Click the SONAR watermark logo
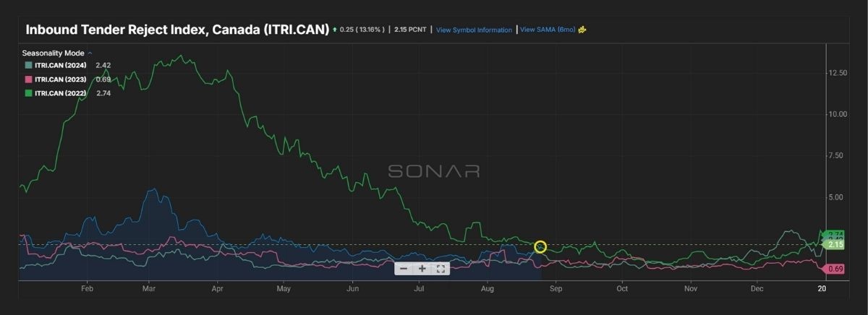The image size is (868, 315). click(433, 171)
